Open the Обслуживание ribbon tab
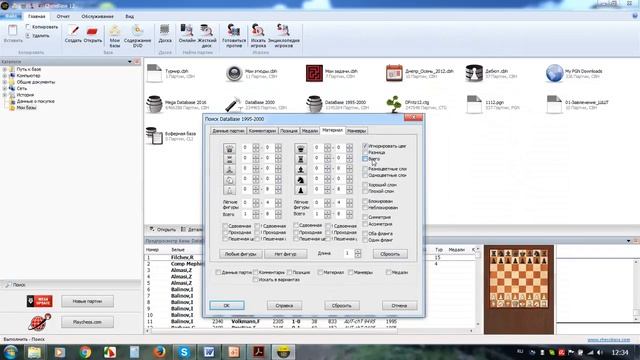 click(97, 16)
